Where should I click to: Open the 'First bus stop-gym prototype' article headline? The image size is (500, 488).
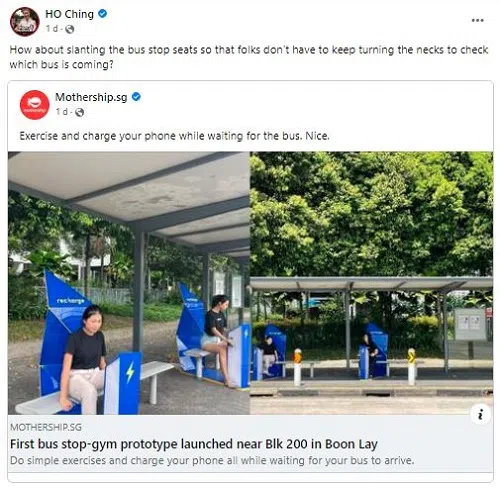194,444
